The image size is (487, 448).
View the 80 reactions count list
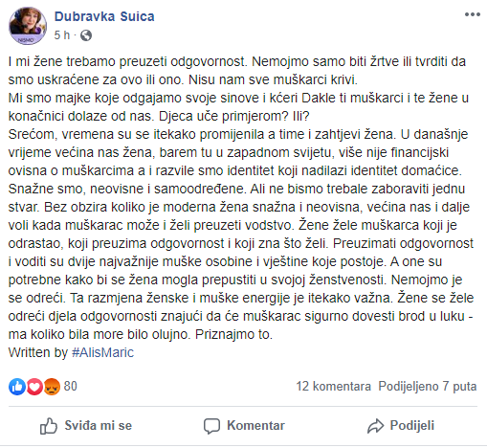(x=71, y=386)
